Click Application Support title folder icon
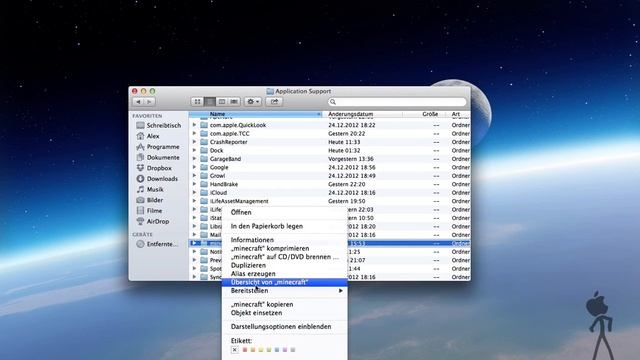Viewport: 640px width, 360px height. (270, 91)
